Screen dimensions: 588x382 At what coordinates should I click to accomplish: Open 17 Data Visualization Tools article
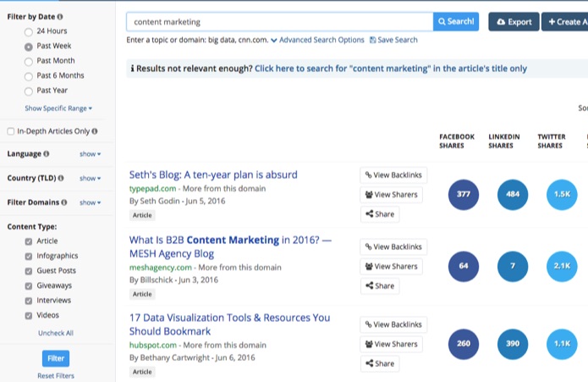(229, 324)
